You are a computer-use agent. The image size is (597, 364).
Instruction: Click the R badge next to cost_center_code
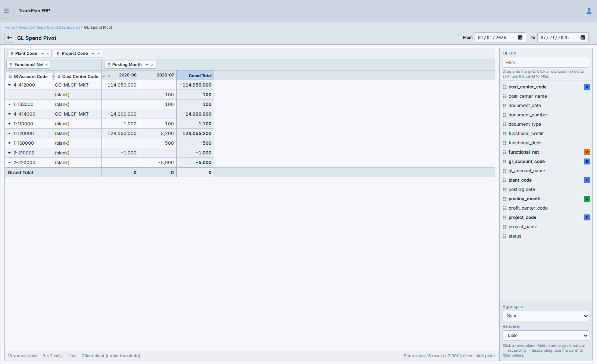[587, 87]
